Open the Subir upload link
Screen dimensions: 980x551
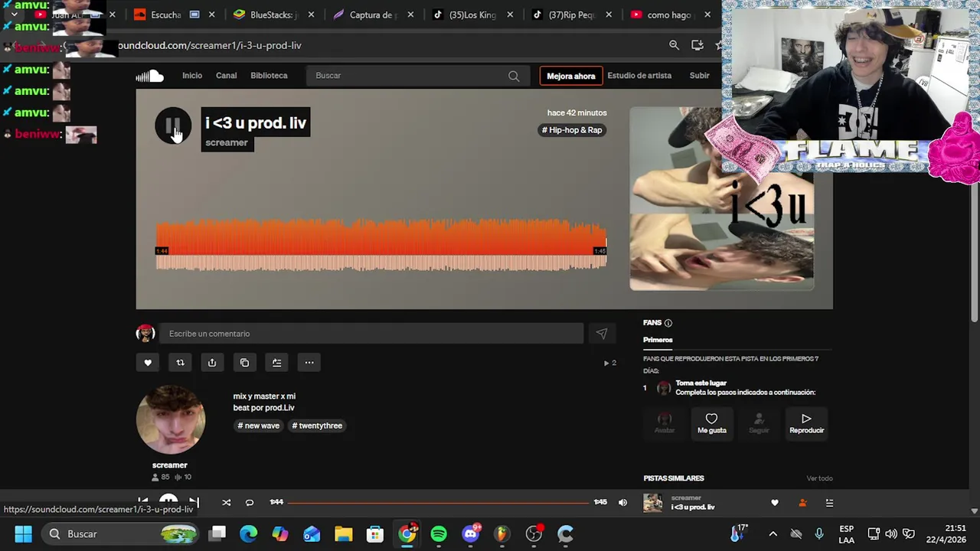click(x=699, y=76)
